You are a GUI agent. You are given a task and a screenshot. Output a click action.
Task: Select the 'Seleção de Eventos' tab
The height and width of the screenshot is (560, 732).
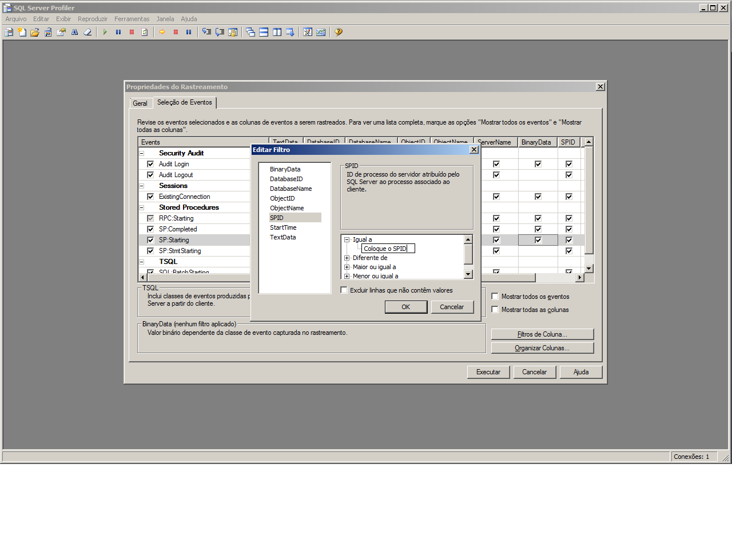tap(184, 102)
